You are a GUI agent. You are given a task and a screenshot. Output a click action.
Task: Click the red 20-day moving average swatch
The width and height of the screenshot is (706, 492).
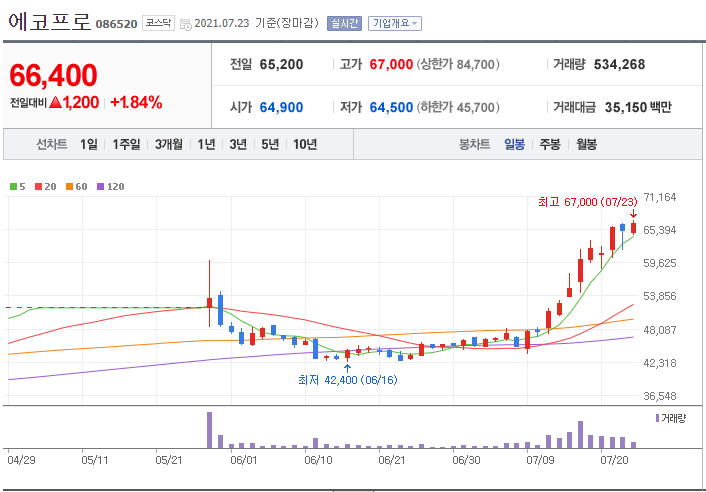click(38, 186)
